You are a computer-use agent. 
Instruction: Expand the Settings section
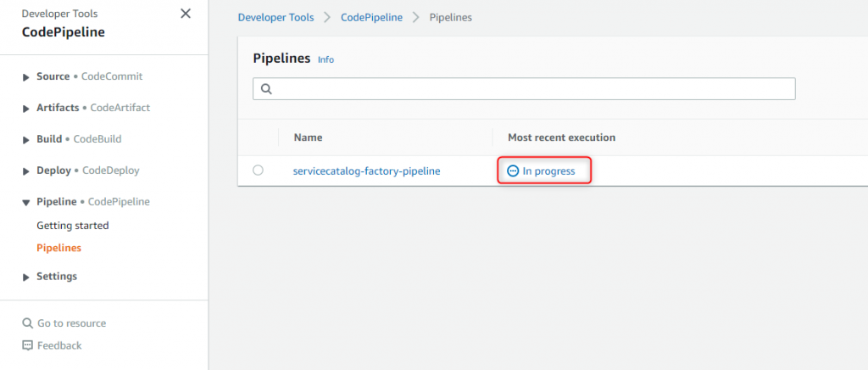coord(26,277)
